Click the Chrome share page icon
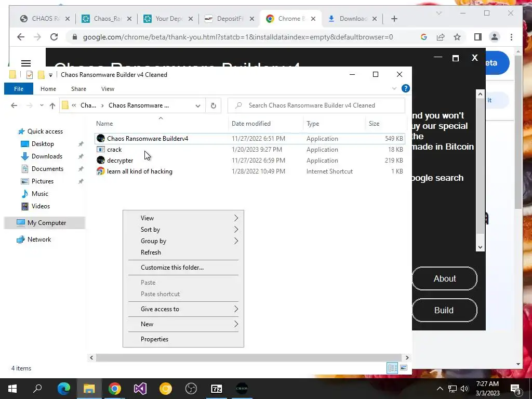The image size is (532, 399). [441, 37]
